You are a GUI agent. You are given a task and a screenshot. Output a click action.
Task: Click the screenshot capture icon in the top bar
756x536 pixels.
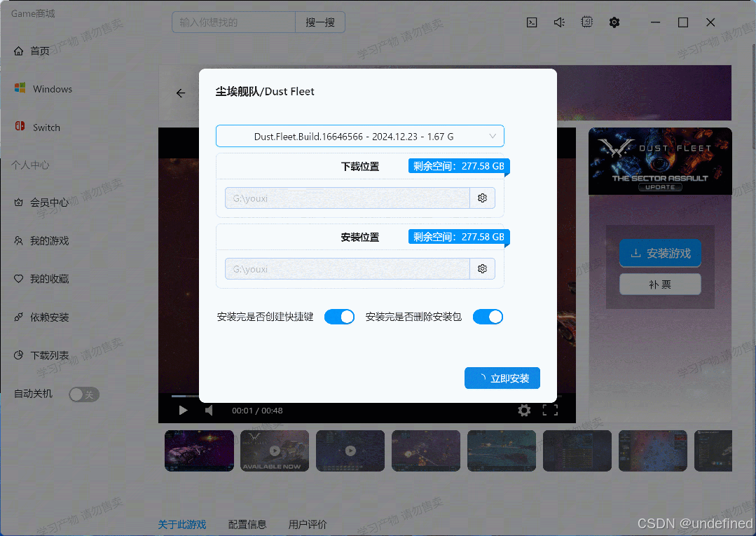click(x=586, y=22)
